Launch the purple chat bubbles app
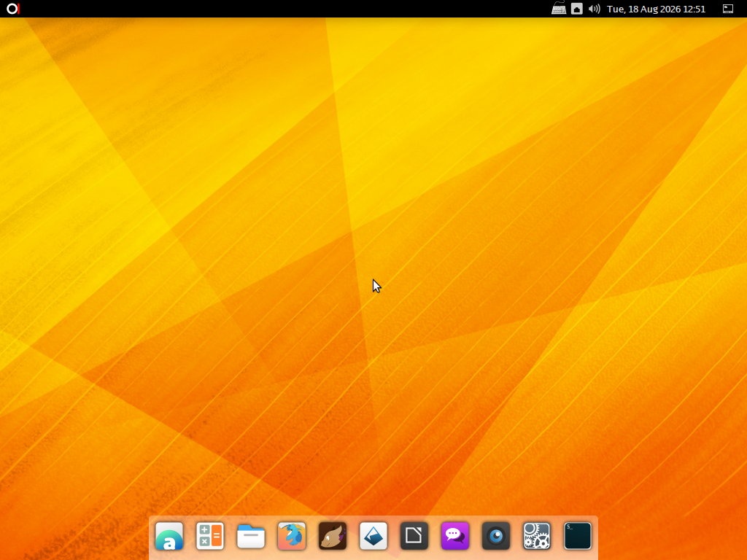747x560 pixels. 455,536
